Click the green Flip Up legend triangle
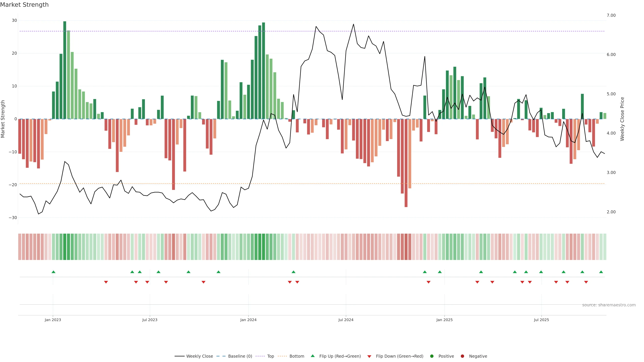The image size is (644, 362). (312, 356)
